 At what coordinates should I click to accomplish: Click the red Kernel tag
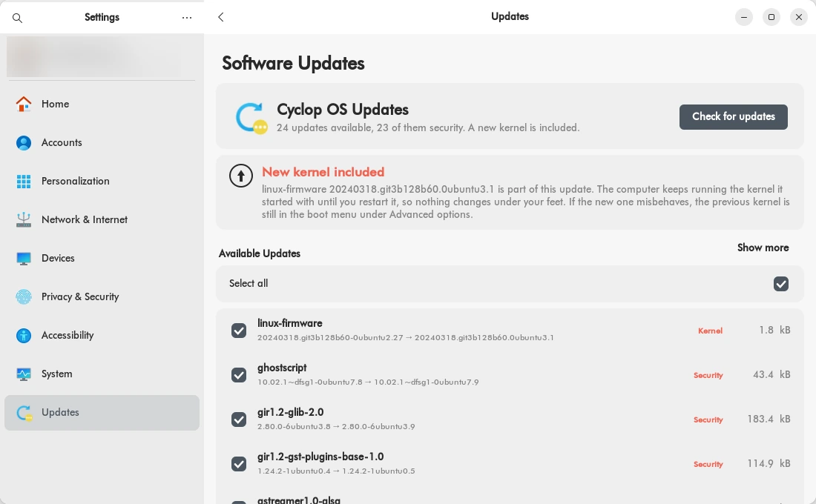[x=710, y=331]
